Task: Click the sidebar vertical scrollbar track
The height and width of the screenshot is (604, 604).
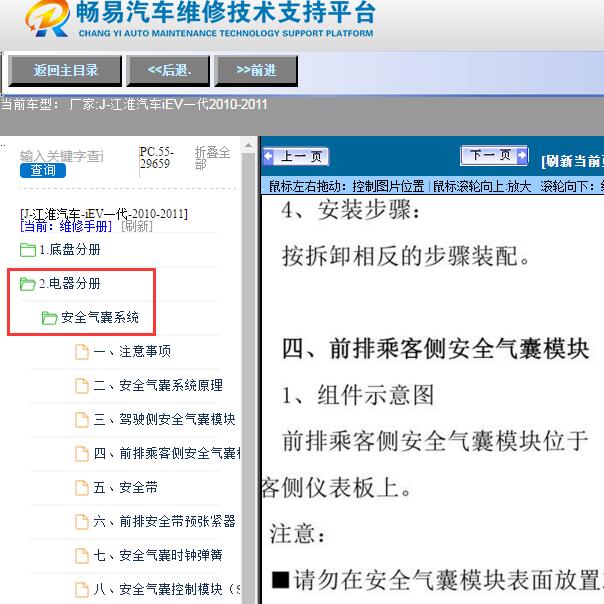Action: 248,378
